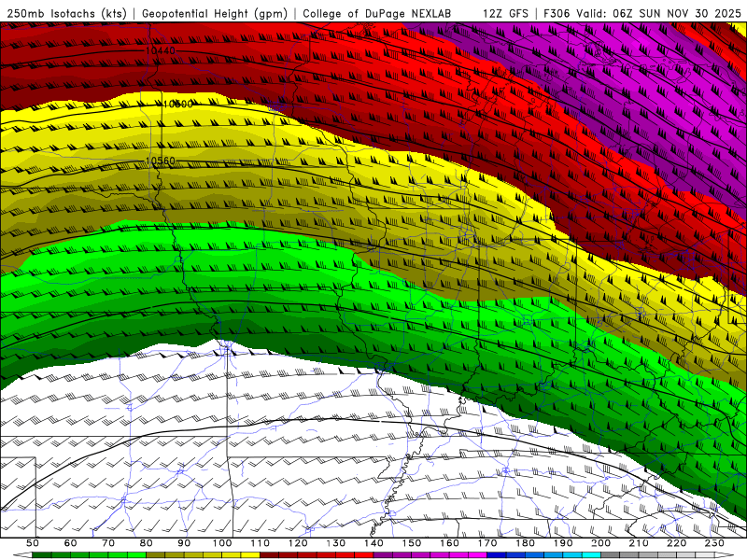
Task: Click the blue section of the color scale bar
Action: click(x=515, y=555)
